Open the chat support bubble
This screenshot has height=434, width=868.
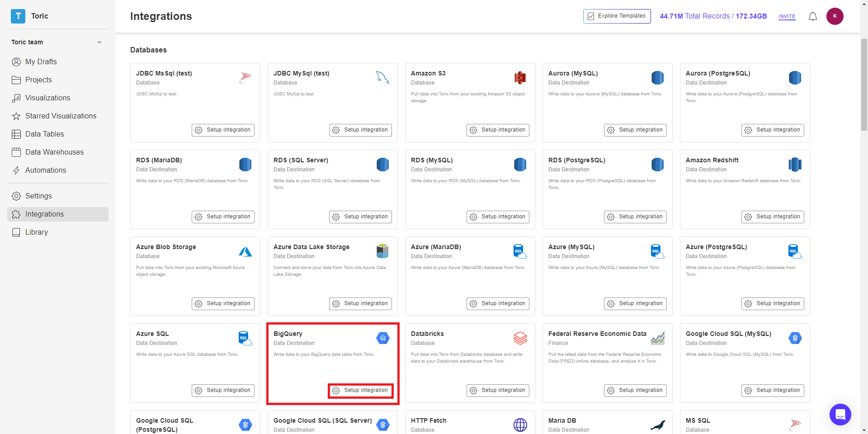click(x=840, y=415)
